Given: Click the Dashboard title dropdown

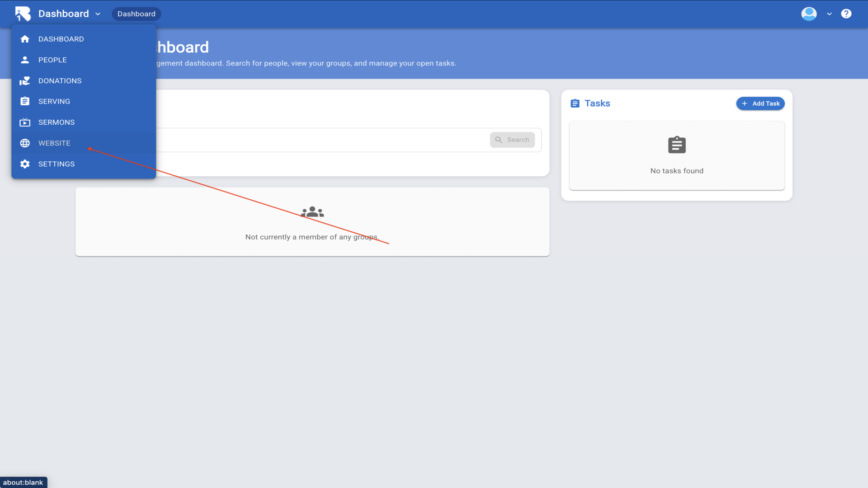Looking at the screenshot, I should tap(64, 14).
